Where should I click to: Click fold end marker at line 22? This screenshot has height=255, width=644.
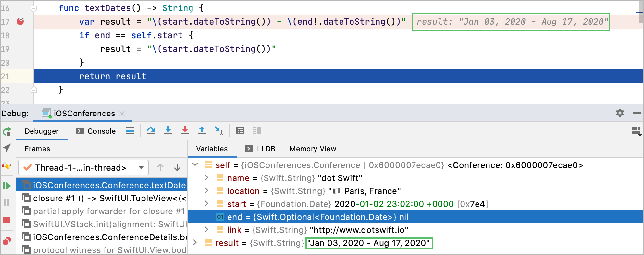click(34, 90)
